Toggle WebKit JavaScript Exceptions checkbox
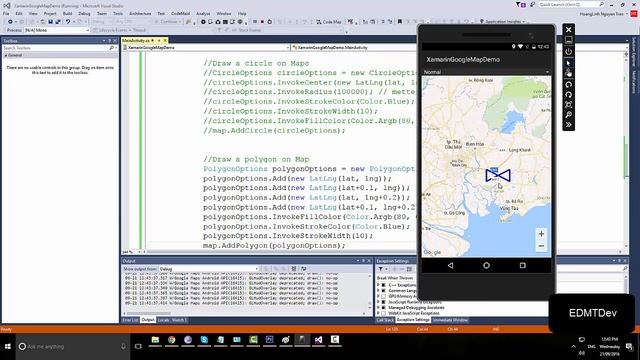The width and height of the screenshot is (640, 360). (x=383, y=313)
